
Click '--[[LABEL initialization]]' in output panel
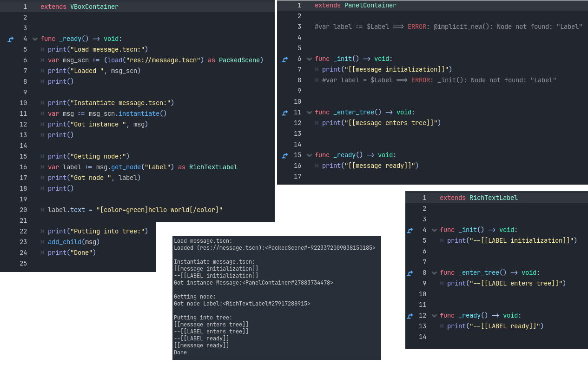tap(216, 276)
